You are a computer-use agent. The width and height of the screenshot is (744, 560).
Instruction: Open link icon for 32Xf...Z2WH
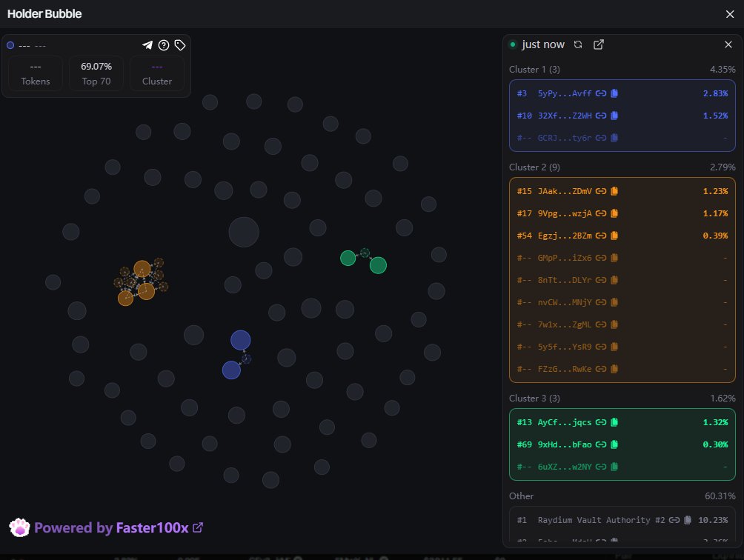point(601,116)
